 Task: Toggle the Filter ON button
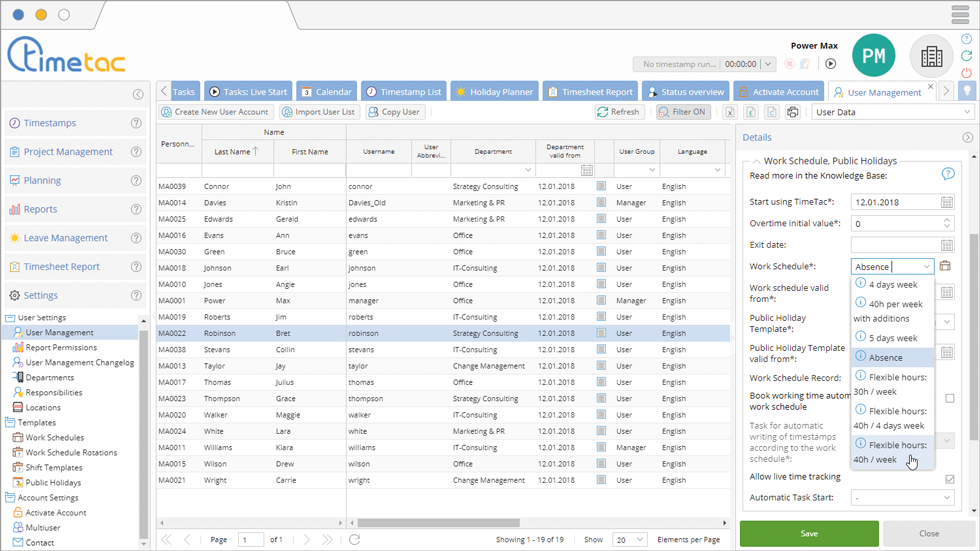[x=682, y=112]
